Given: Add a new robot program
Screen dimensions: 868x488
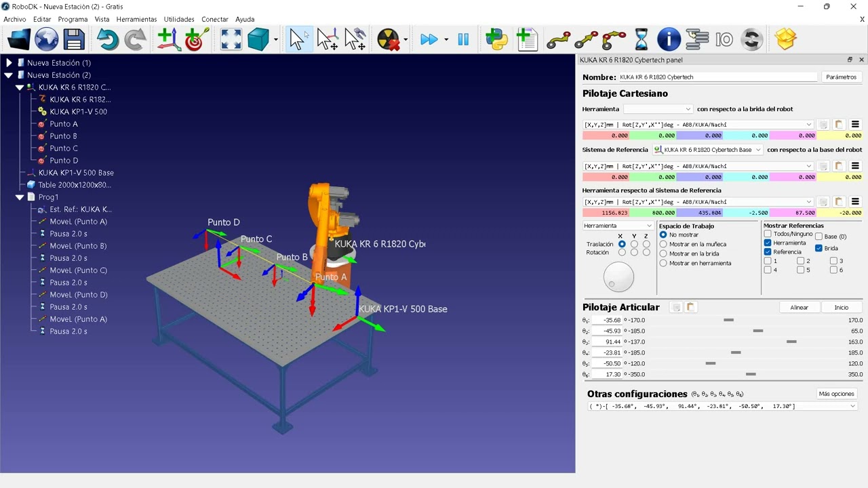Looking at the screenshot, I should 526,39.
